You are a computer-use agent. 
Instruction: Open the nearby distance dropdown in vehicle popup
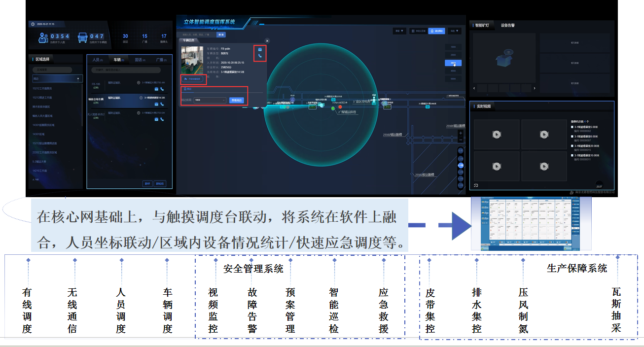(210, 100)
